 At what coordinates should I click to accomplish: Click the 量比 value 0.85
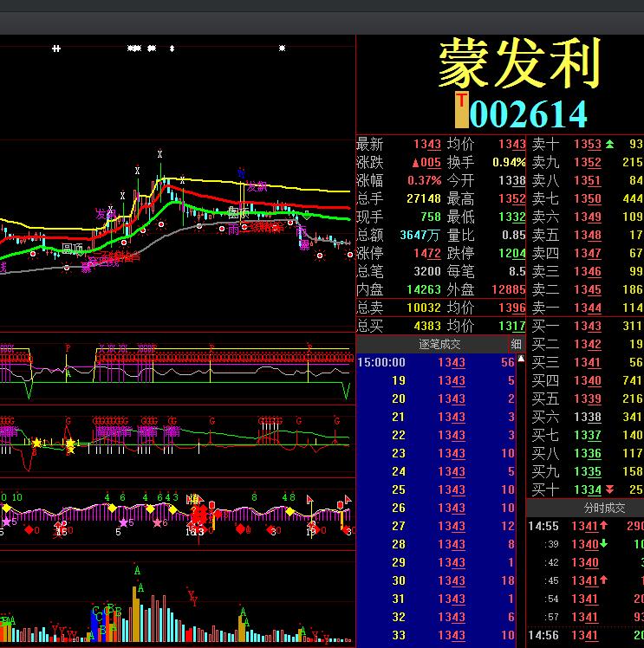click(x=514, y=235)
